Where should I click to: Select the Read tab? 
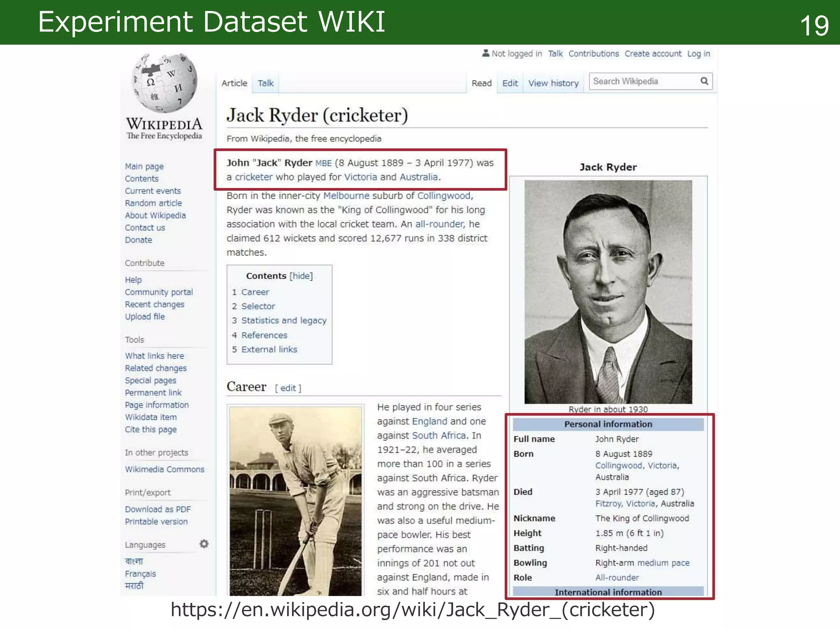point(482,83)
